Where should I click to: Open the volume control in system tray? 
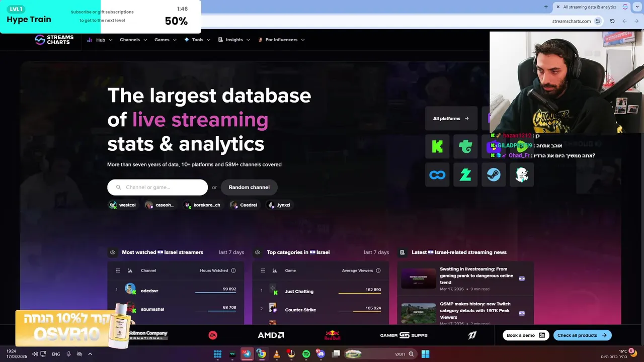point(35,354)
